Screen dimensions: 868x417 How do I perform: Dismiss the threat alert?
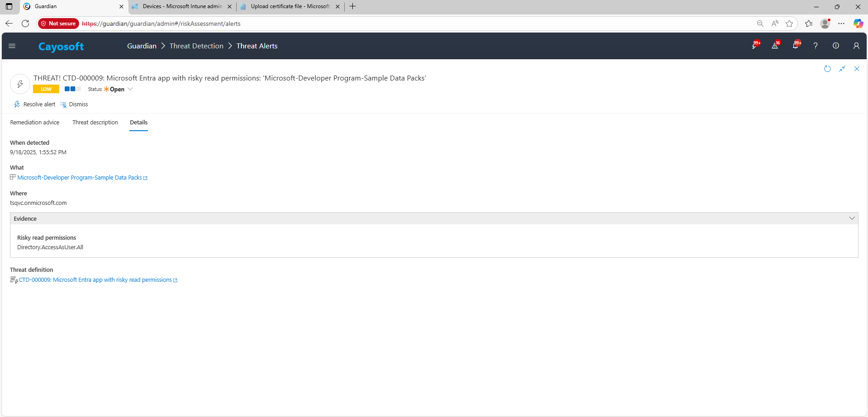[x=75, y=104]
